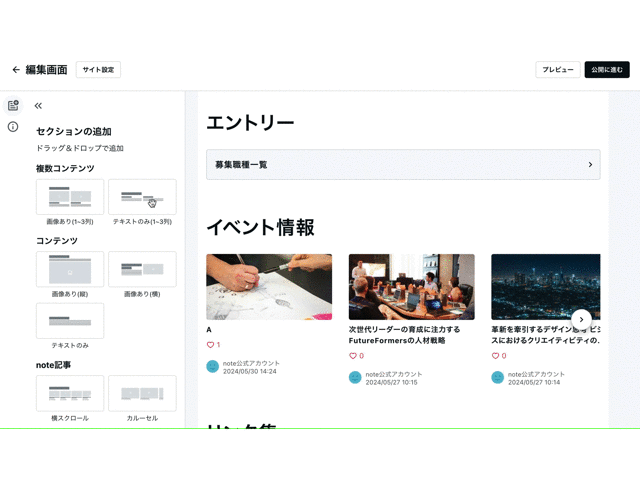This screenshot has height=480, width=640.
Task: Open the info circle sidebar icon
Action: 13,127
